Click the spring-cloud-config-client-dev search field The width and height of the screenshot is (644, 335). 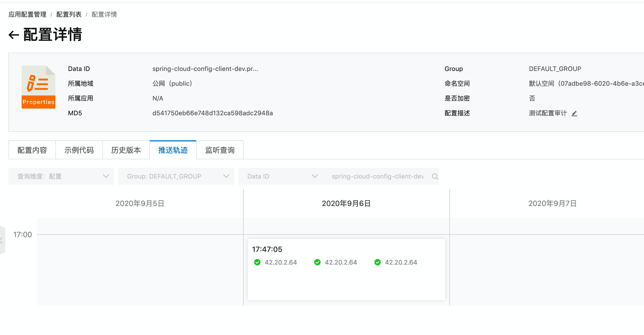(x=377, y=176)
